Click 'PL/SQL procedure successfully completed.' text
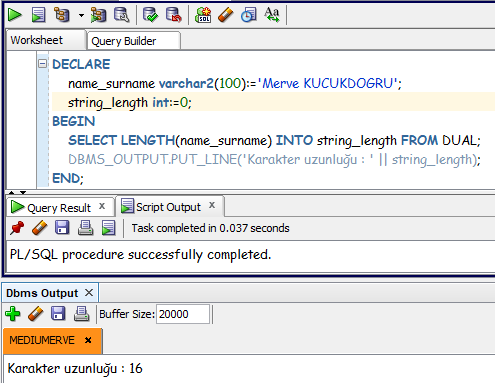The height and width of the screenshot is (383, 495). pyautogui.click(x=140, y=255)
